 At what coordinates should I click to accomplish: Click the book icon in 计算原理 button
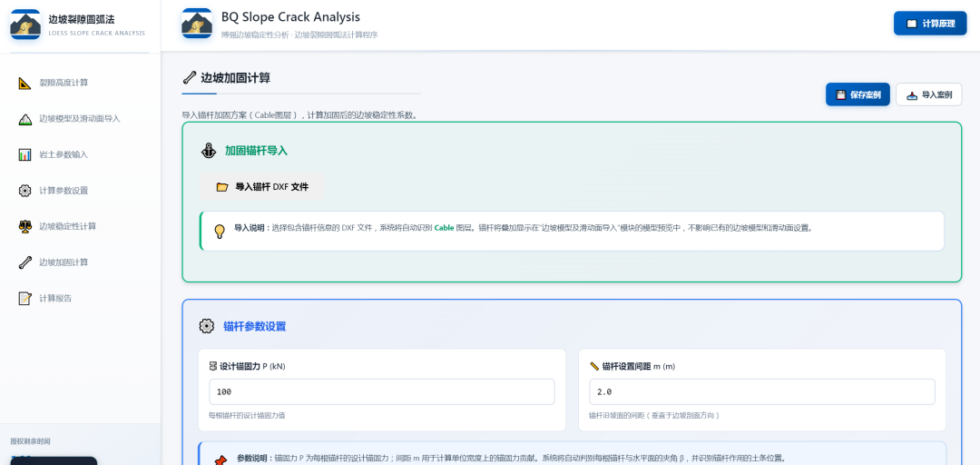[x=912, y=23]
